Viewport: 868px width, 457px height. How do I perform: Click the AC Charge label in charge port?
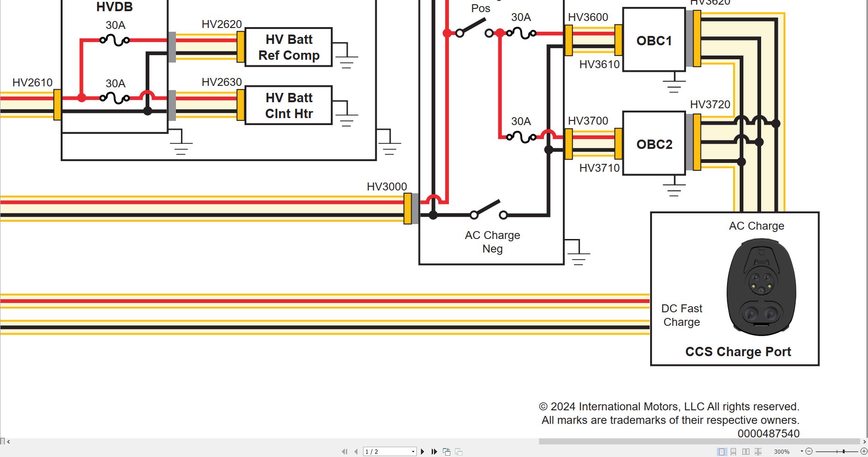(756, 226)
